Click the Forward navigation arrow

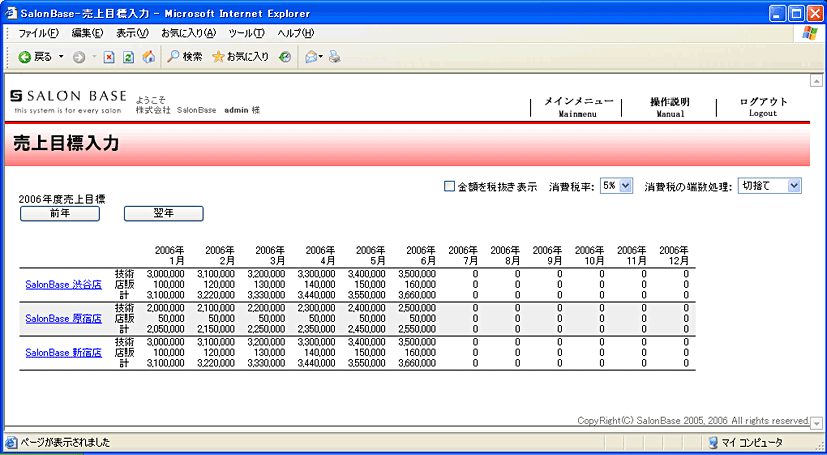pyautogui.click(x=79, y=57)
